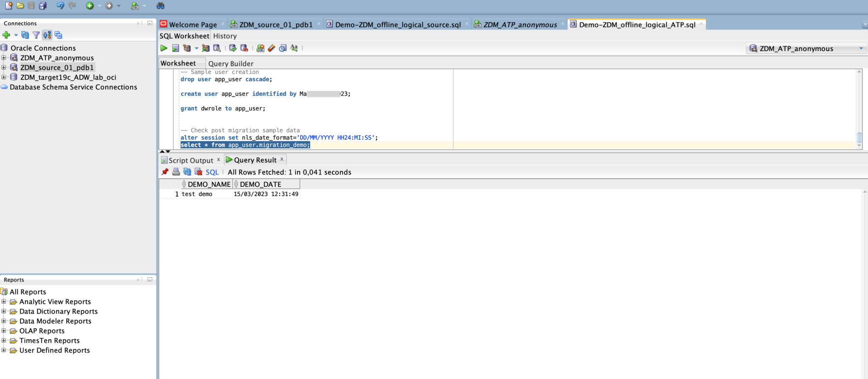Open the SQL History clock icon

(283, 48)
